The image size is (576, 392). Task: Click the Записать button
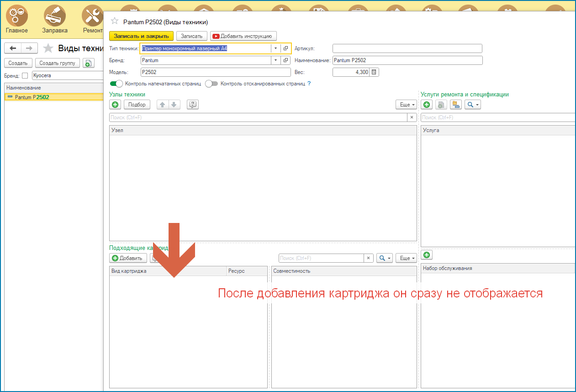pos(192,36)
